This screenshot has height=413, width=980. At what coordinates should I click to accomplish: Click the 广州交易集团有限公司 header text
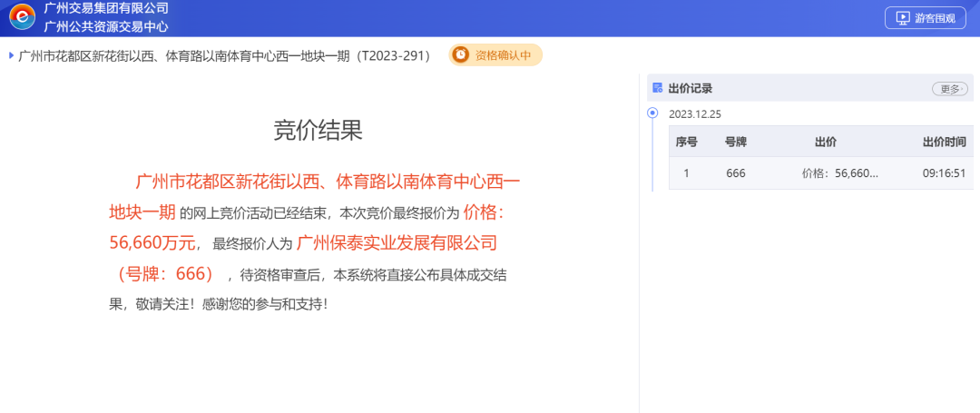pos(106,9)
